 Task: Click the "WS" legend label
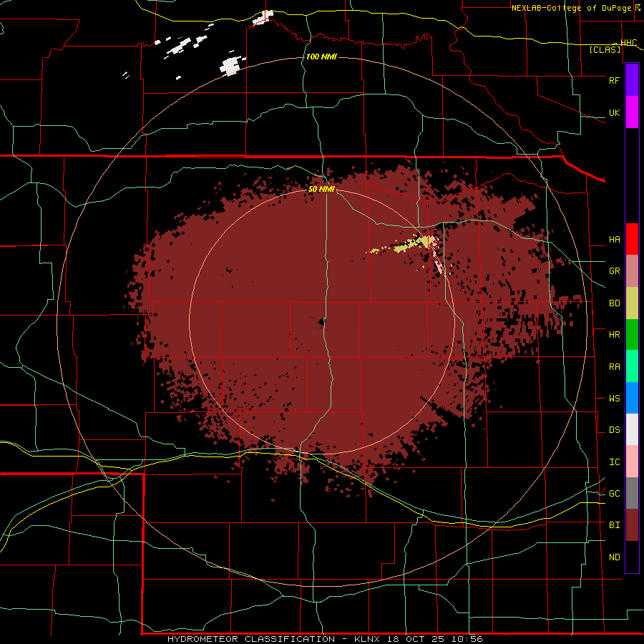coord(614,399)
